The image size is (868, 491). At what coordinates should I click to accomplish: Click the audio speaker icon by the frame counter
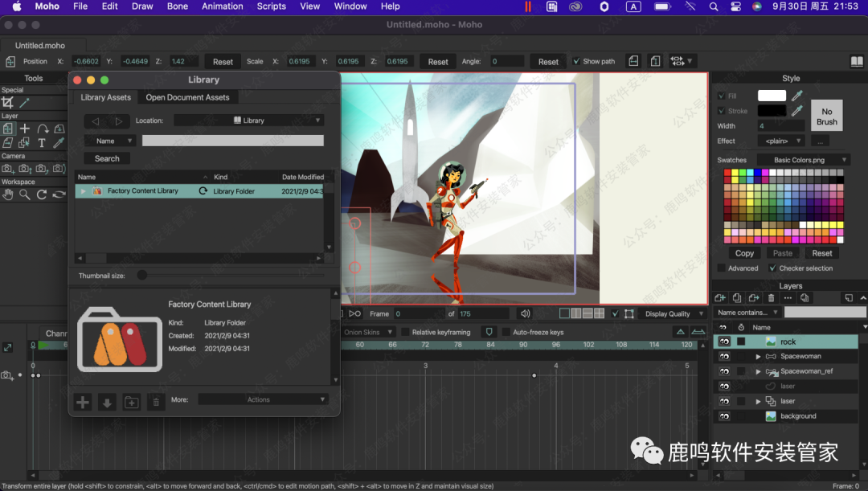(x=526, y=313)
